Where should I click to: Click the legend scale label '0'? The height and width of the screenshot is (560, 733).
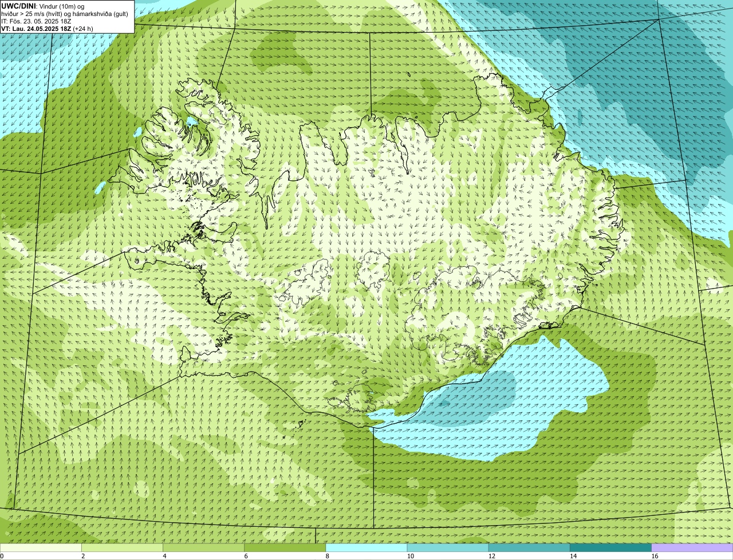(2, 556)
